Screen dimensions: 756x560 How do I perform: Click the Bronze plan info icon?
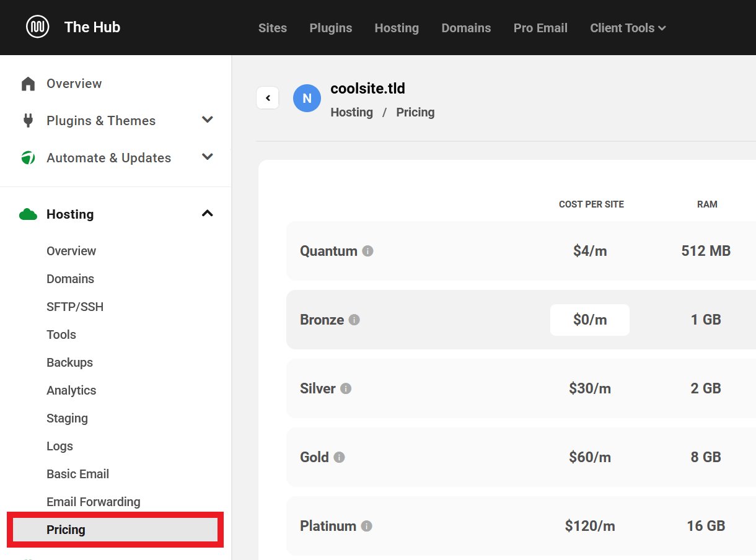[x=354, y=320]
